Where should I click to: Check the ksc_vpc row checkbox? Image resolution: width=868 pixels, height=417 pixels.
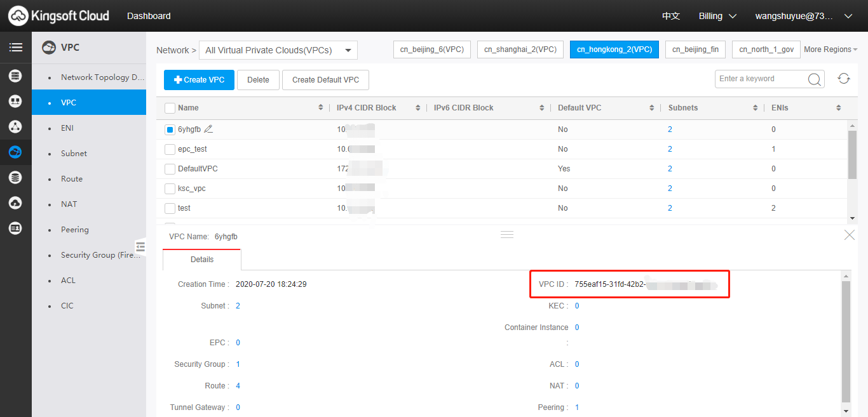[x=170, y=189]
